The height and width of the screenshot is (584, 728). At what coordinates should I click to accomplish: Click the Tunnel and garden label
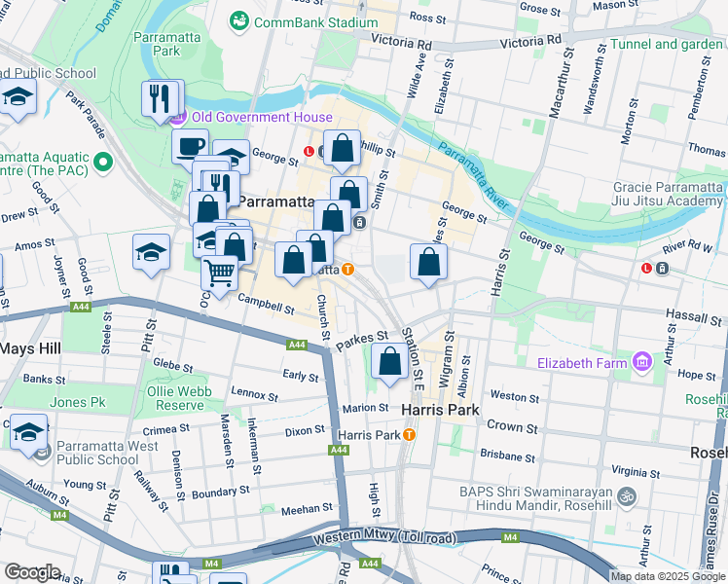click(667, 44)
